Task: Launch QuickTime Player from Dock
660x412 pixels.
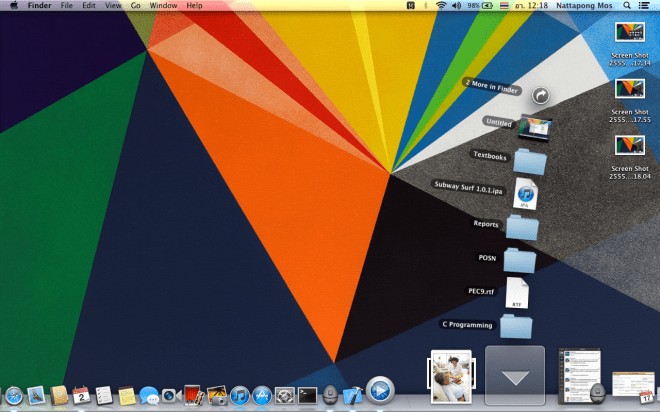Action: coord(380,391)
